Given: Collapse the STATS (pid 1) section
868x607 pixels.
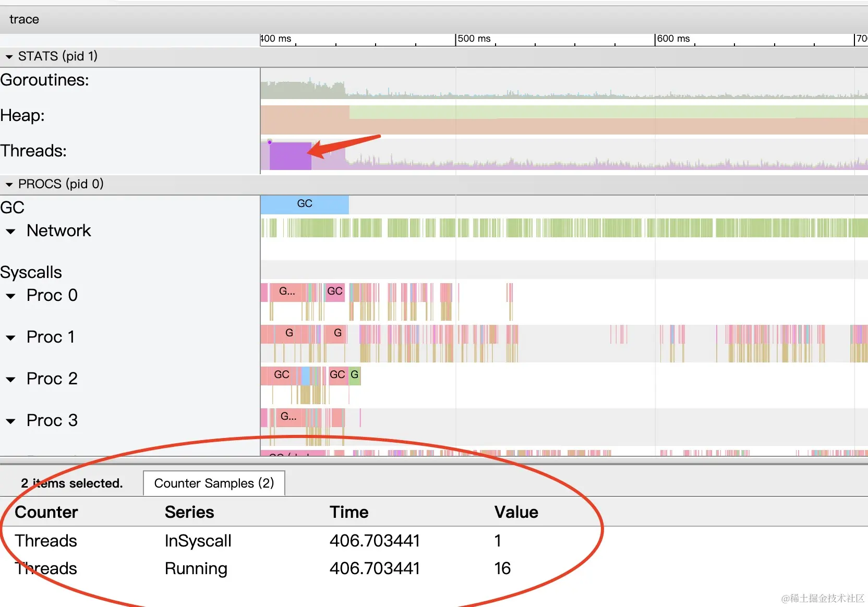Looking at the screenshot, I should (x=9, y=57).
